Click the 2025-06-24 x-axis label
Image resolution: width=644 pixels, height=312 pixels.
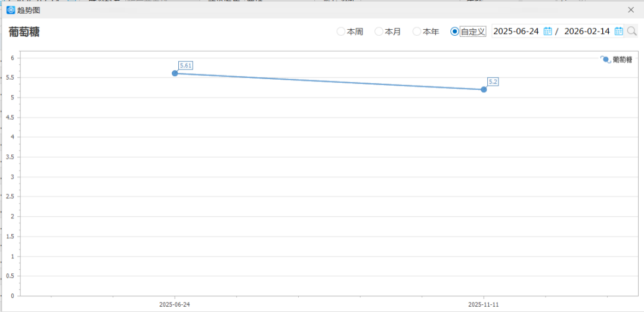point(175,304)
